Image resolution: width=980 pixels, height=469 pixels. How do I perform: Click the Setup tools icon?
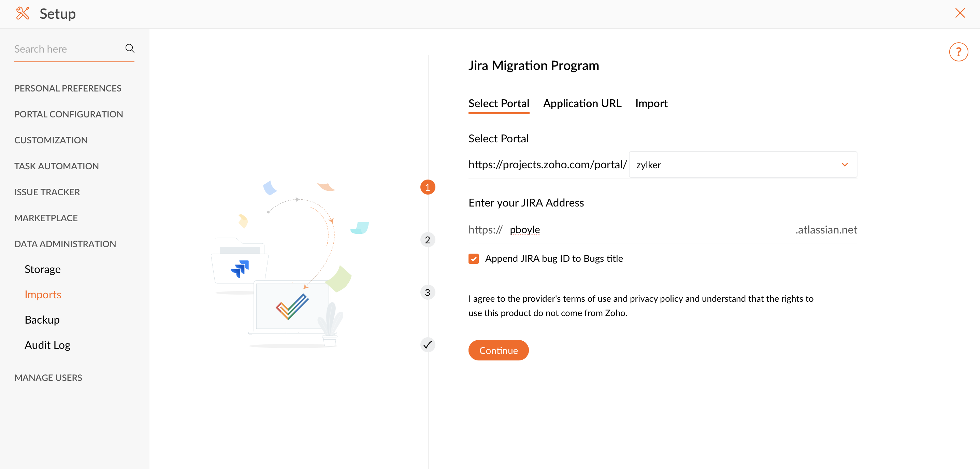23,13
